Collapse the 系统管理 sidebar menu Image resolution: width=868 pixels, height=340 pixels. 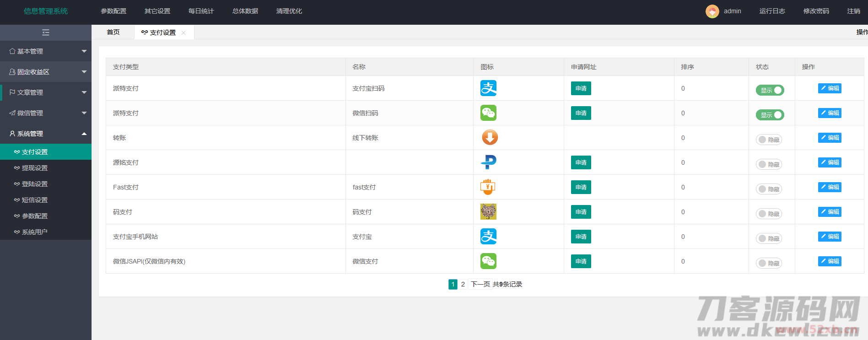(x=46, y=134)
